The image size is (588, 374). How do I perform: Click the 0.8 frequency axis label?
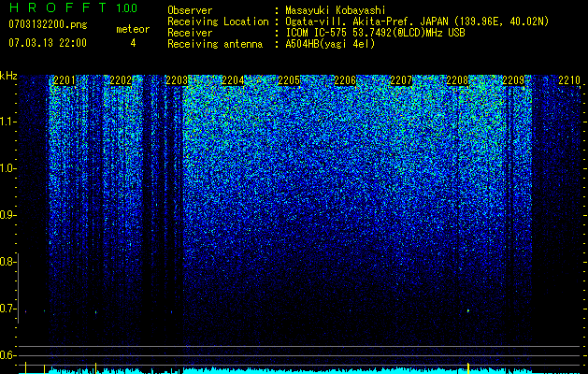pos(7,262)
